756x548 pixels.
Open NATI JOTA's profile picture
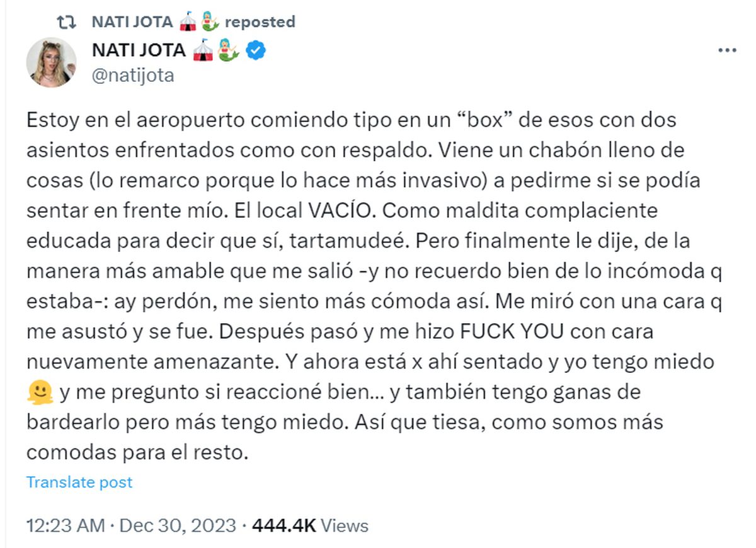click(x=51, y=62)
